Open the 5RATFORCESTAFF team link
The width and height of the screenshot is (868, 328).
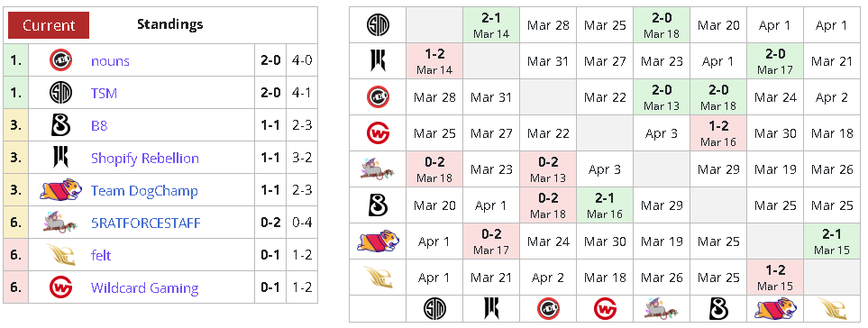(x=146, y=223)
